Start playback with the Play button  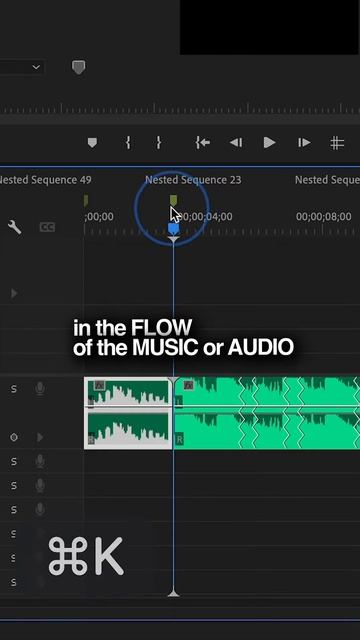point(269,142)
